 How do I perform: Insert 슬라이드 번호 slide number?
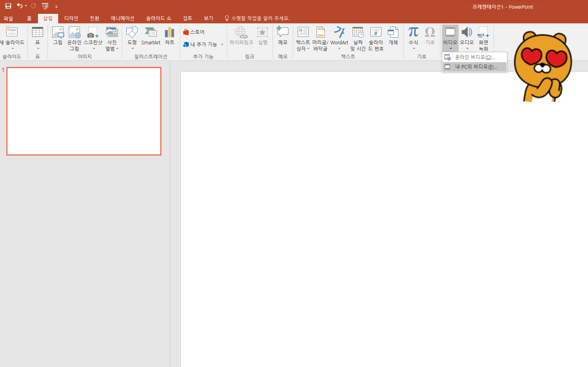(x=376, y=38)
